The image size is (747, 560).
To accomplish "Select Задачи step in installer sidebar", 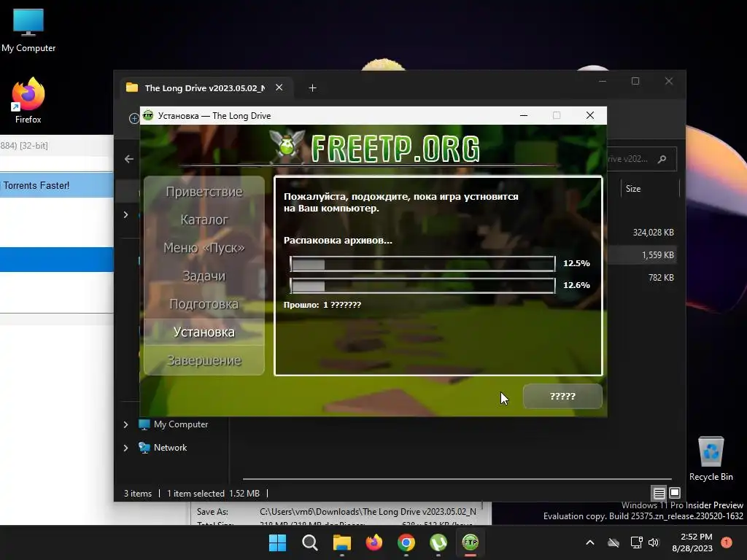I will (204, 276).
